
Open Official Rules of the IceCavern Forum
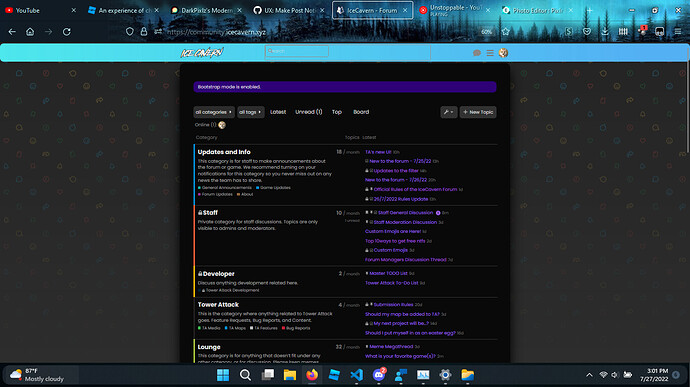coord(415,189)
